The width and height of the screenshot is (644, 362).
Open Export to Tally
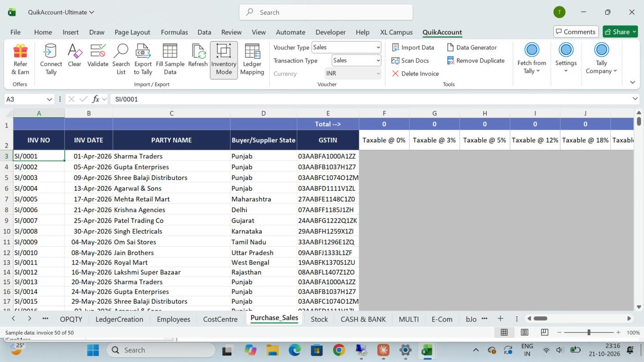click(x=143, y=60)
